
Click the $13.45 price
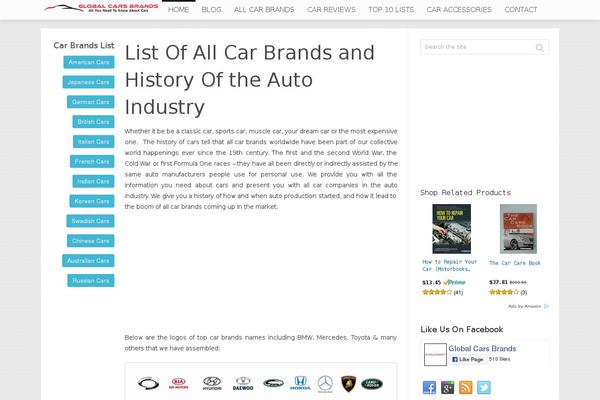pyautogui.click(x=432, y=282)
